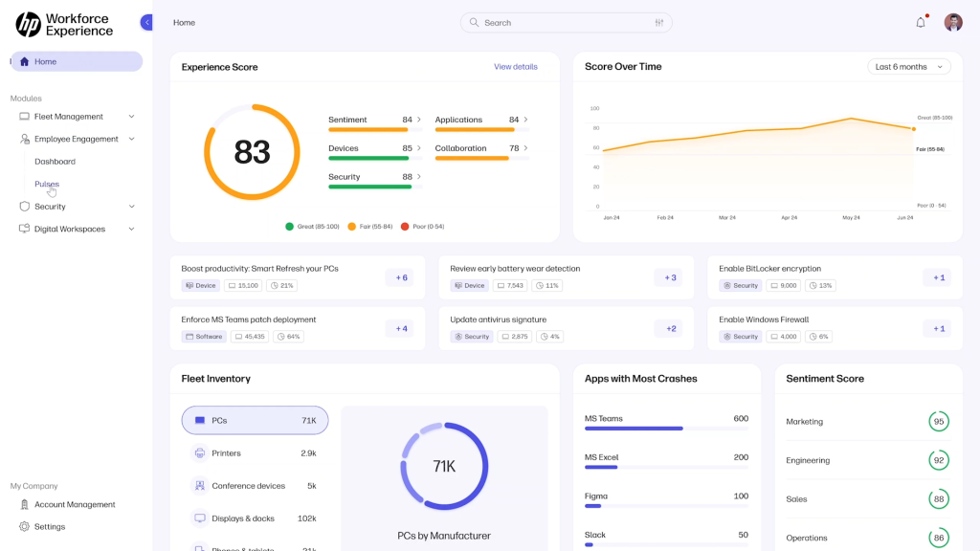This screenshot has height=551, width=980.
Task: Open Review early battery wear detection card
Action: click(567, 277)
